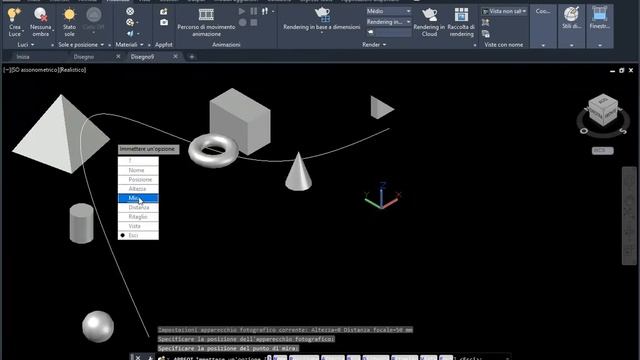Click the viewport controls label SO assonometrico
640x360 pixels.
click(36, 70)
